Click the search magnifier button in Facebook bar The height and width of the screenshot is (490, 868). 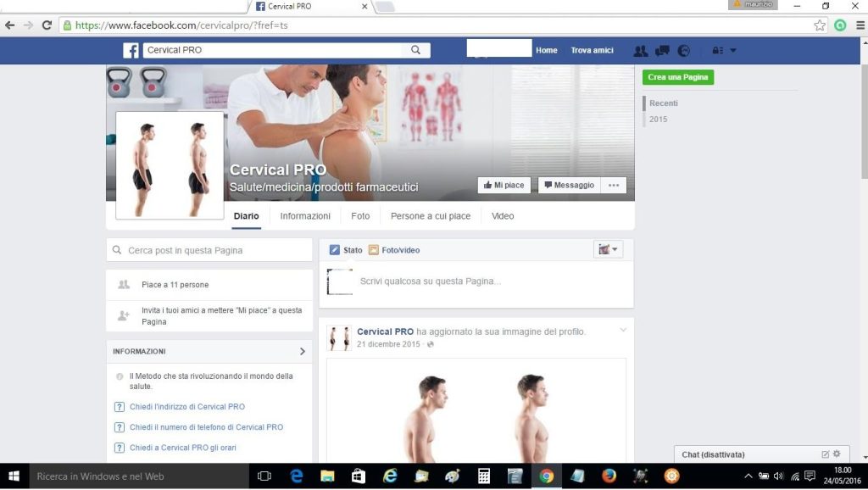pyautogui.click(x=415, y=50)
